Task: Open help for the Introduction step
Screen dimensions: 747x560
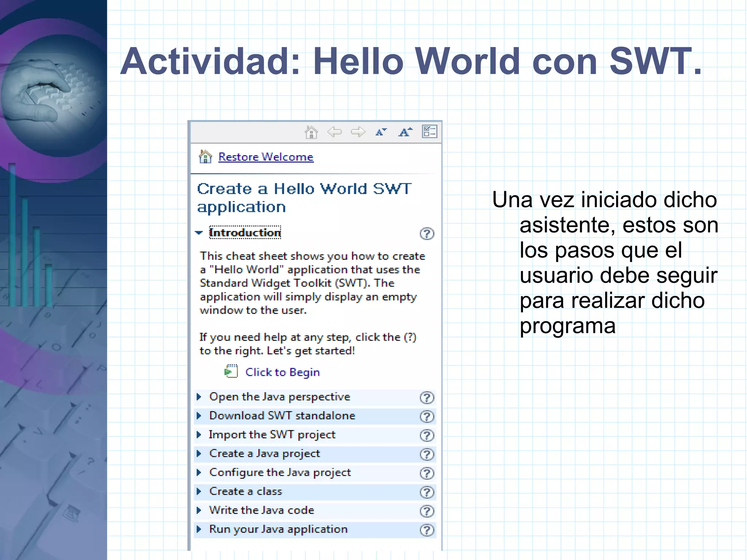Action: [427, 233]
